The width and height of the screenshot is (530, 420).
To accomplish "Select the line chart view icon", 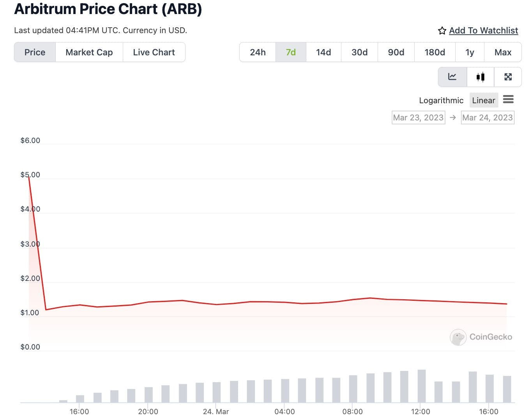I will pos(452,77).
